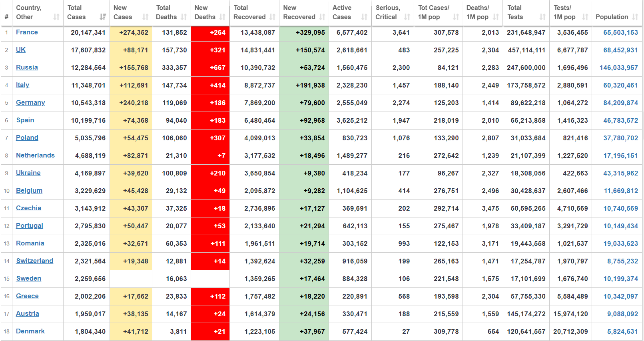Go to the Ukraine page

coord(28,173)
